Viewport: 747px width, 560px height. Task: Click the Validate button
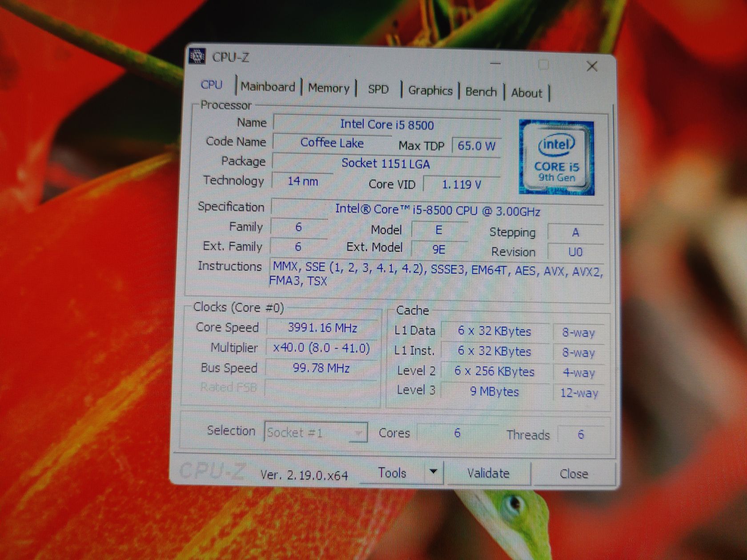point(488,473)
